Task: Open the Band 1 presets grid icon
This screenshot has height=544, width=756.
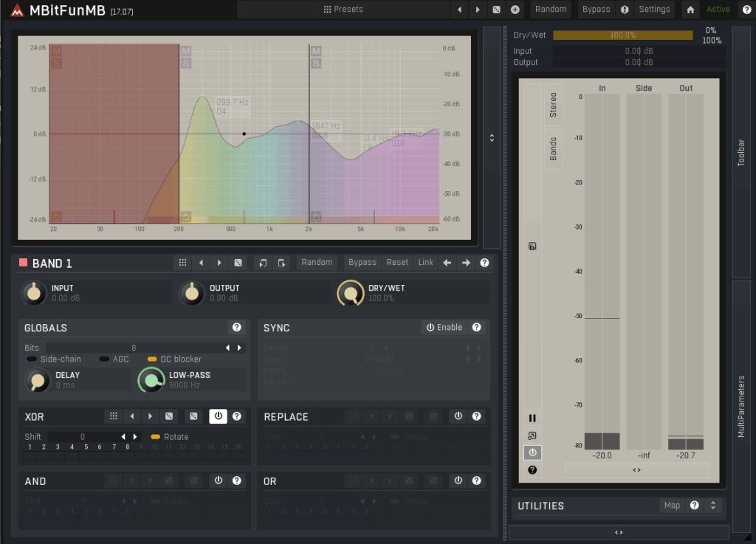Action: coord(182,263)
